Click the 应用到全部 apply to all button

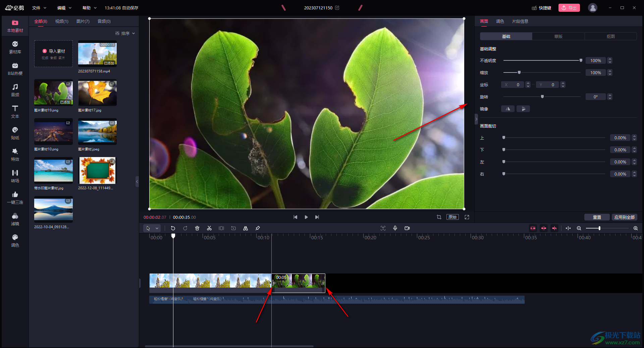point(625,217)
